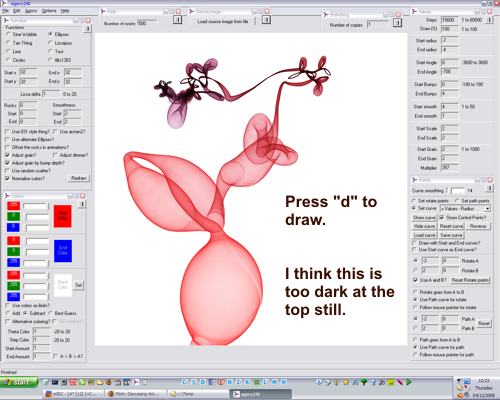Open the folder icon in quick launch
This screenshot has height=400, width=500.
tap(100, 382)
